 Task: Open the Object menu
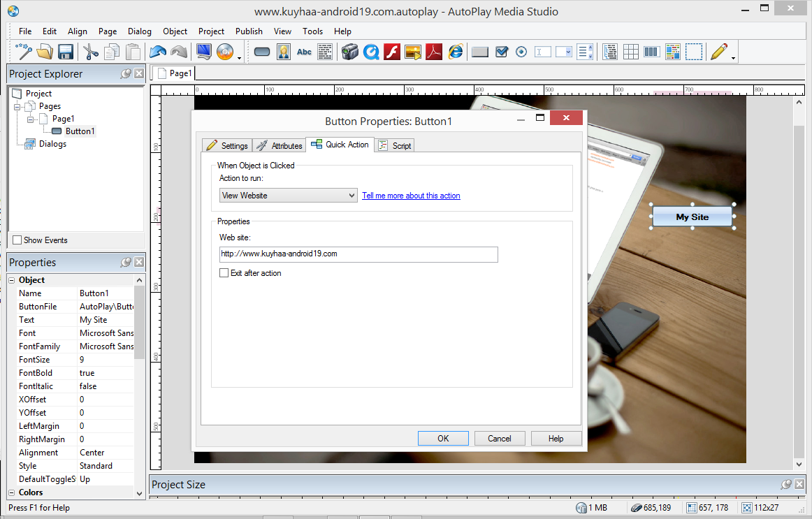175,31
